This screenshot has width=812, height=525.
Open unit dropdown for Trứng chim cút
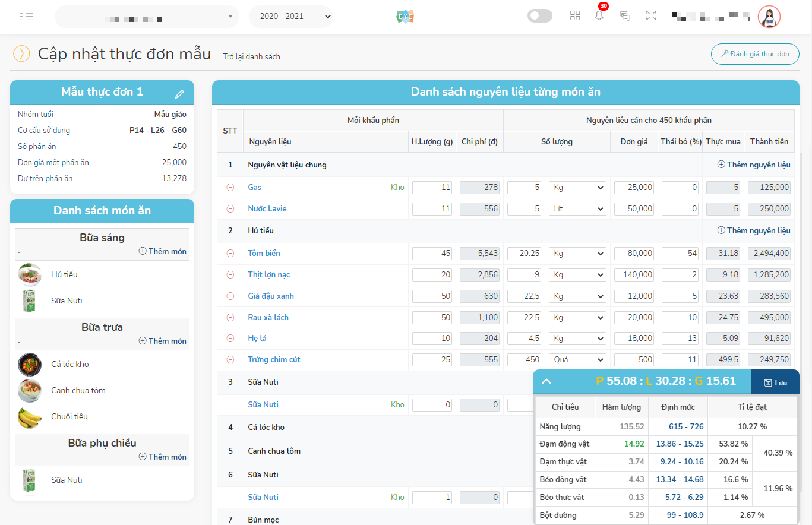point(577,360)
